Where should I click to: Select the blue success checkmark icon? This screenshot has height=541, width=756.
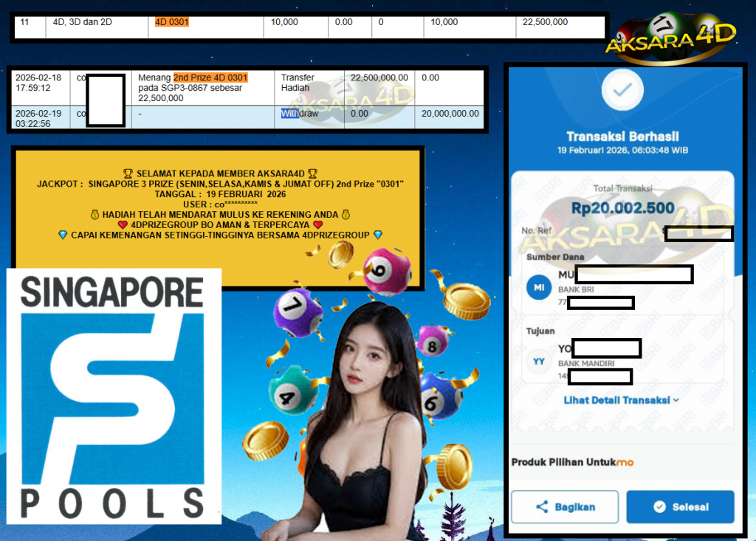pyautogui.click(x=622, y=89)
